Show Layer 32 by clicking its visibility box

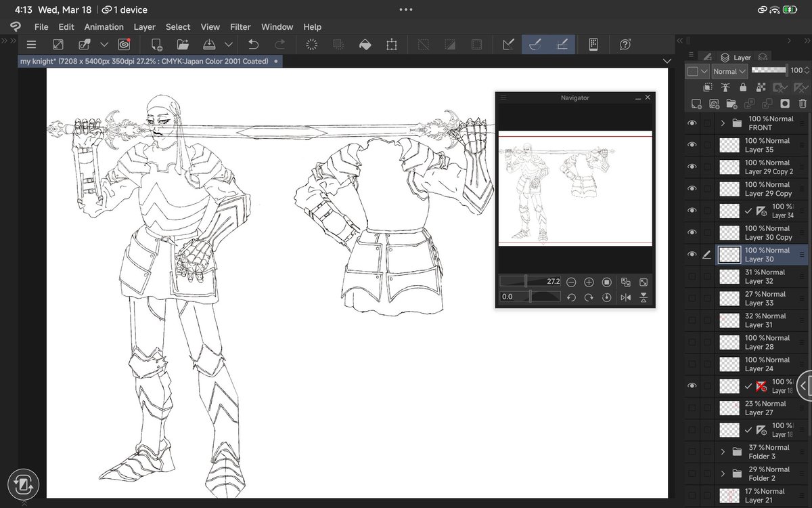tap(692, 276)
